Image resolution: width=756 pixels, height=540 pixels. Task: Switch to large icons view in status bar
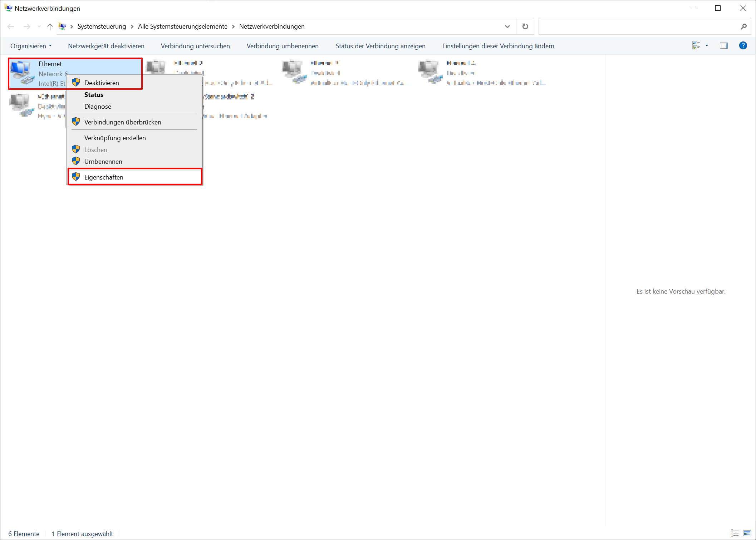pyautogui.click(x=747, y=533)
